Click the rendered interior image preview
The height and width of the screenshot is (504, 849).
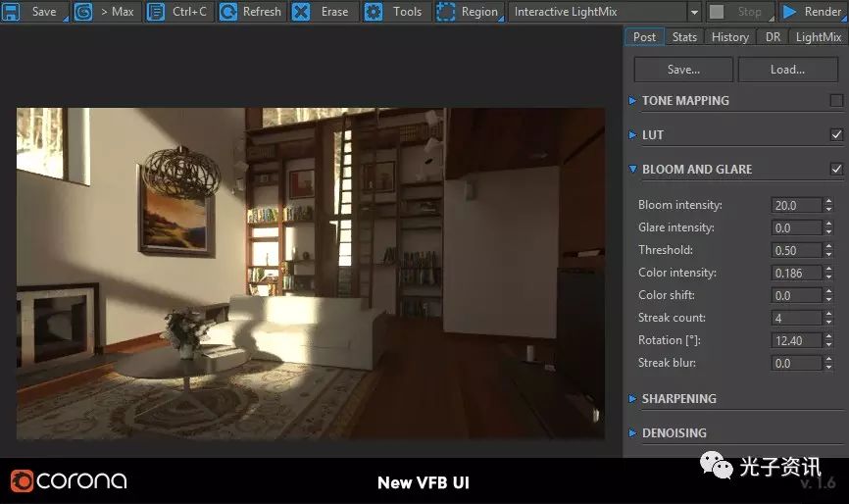click(310, 273)
